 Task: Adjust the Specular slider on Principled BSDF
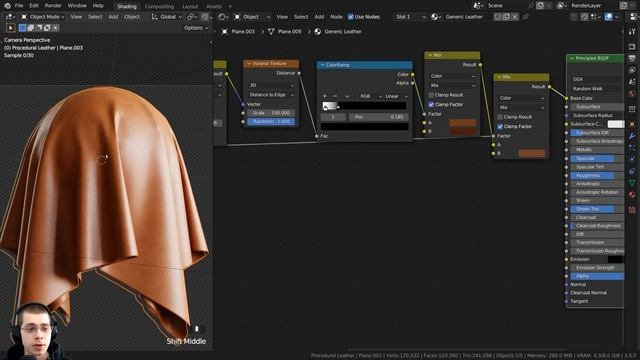(597, 158)
